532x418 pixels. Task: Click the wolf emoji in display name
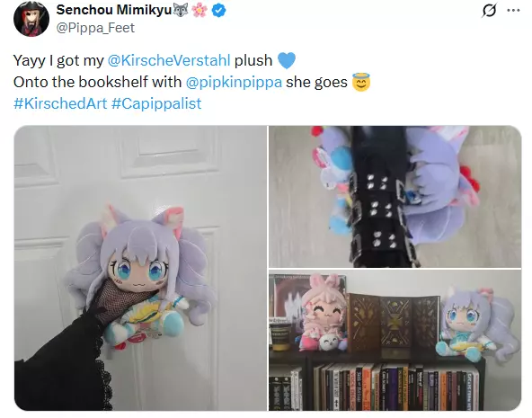[x=180, y=10]
